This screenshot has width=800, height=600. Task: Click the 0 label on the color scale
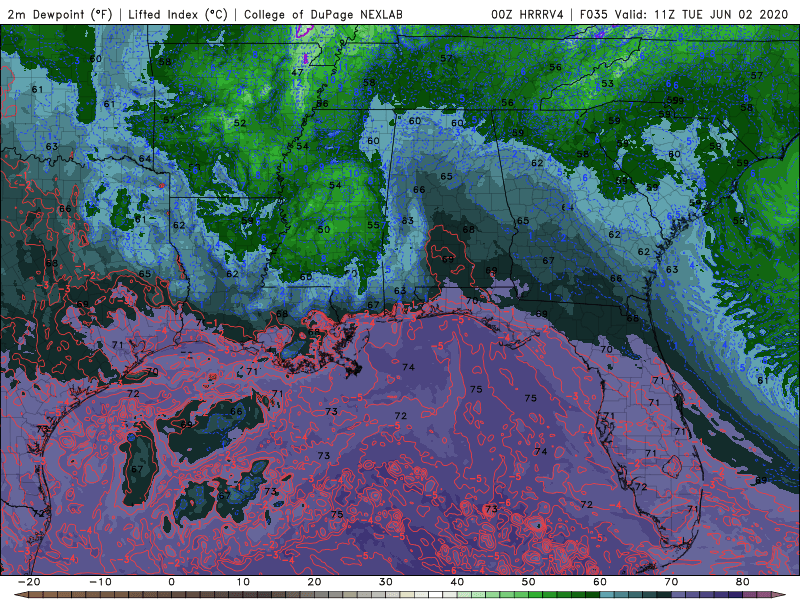[171, 582]
